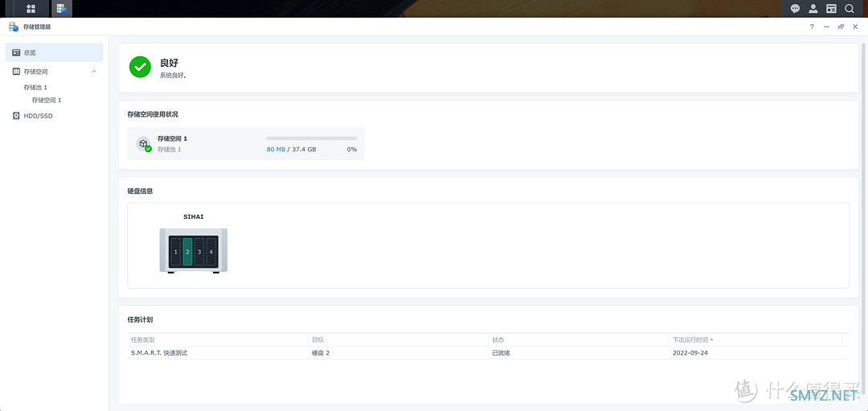
Task: Open the DSM main menu grid icon
Action: pyautogui.click(x=31, y=8)
